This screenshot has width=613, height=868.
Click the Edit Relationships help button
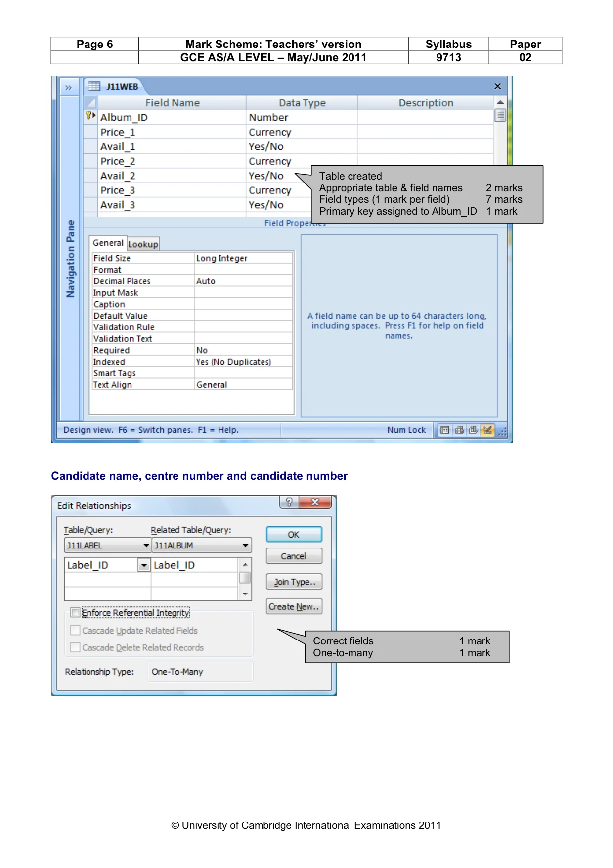[289, 502]
